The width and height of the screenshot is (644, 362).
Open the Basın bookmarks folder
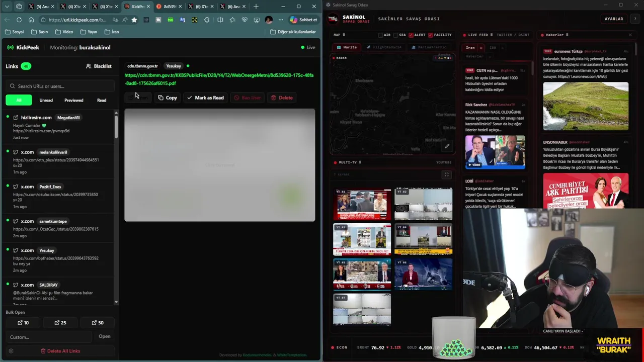(40, 32)
